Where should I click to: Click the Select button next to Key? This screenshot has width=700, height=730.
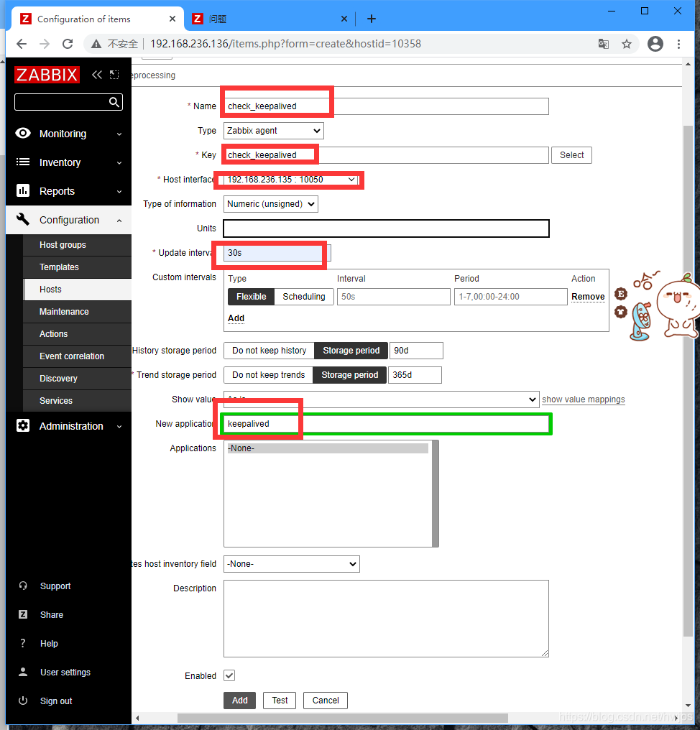point(571,155)
